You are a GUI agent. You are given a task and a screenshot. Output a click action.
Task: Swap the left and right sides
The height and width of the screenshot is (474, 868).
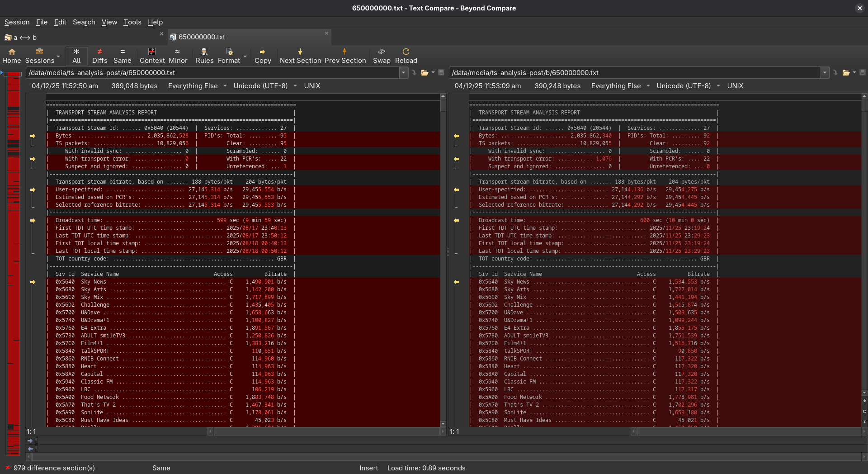click(382, 56)
